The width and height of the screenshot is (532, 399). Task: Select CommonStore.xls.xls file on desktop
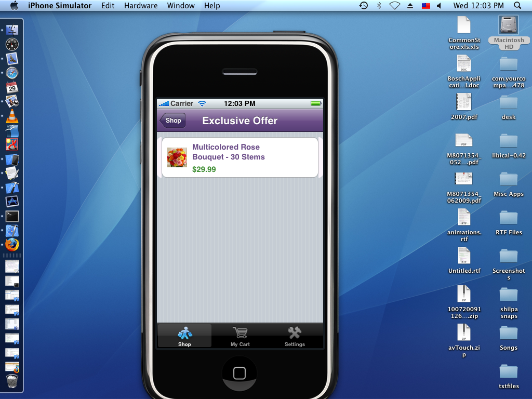464,33
